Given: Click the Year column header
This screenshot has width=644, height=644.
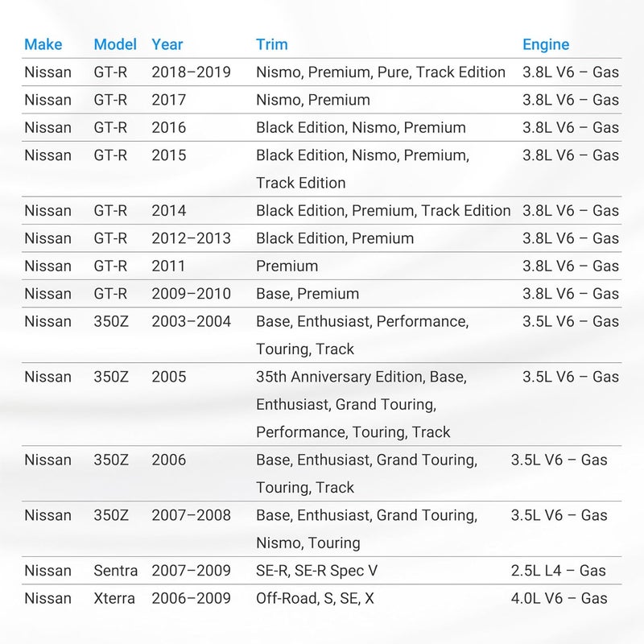Looking at the screenshot, I should tap(167, 44).
